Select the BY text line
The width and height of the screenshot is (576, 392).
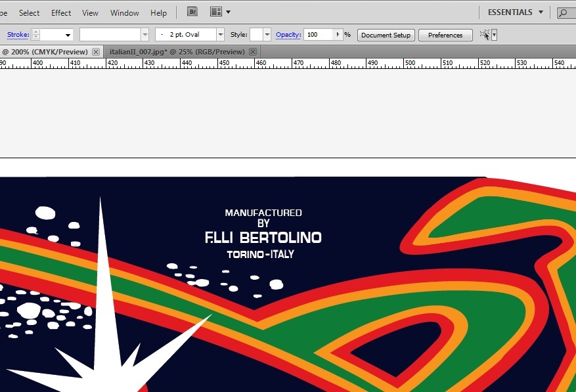(264, 223)
